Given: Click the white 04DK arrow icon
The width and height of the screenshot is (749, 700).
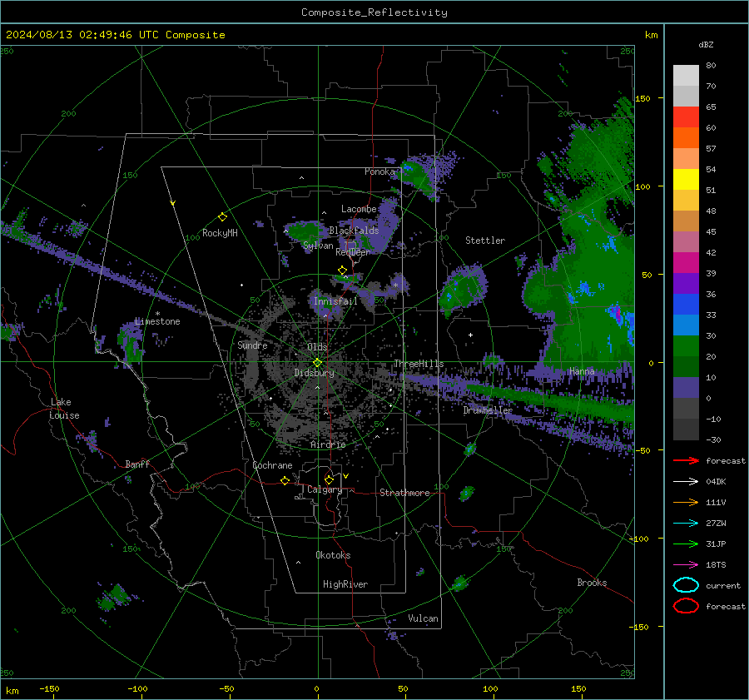Looking at the screenshot, I should 686,481.
